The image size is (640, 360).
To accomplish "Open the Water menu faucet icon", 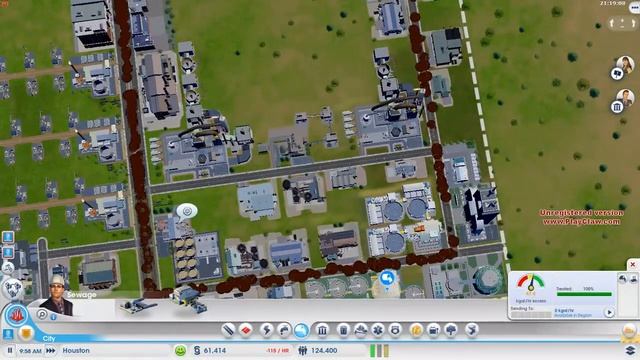I will (x=284, y=330).
